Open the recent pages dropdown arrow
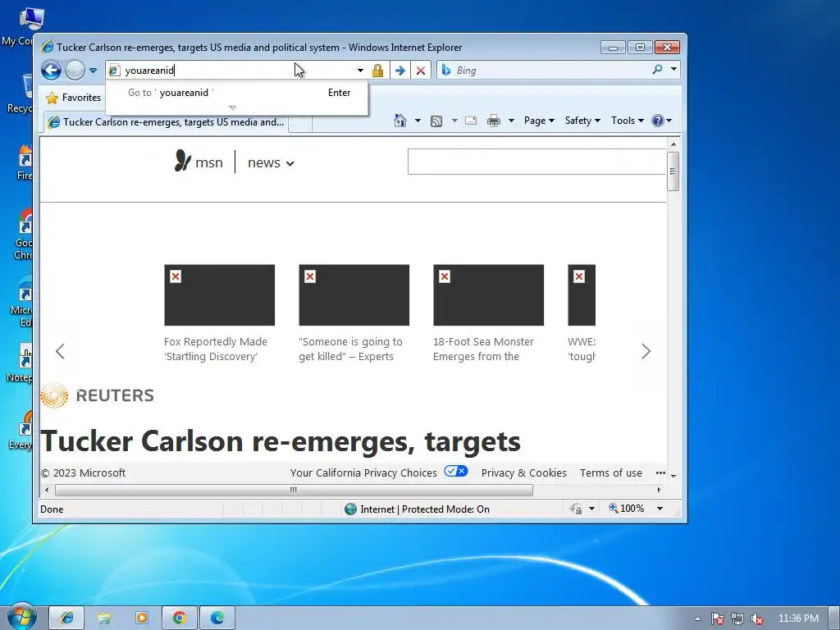Viewport: 840px width, 630px height. tap(93, 71)
